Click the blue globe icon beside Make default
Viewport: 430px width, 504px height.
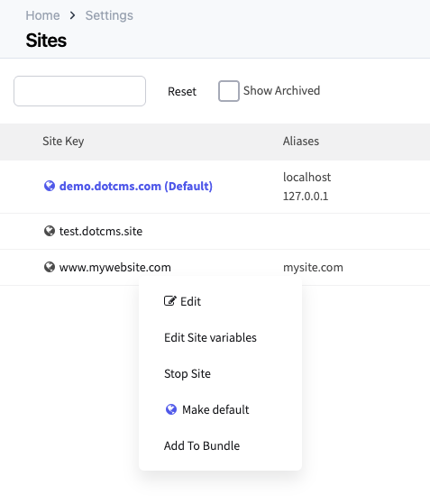click(x=171, y=409)
